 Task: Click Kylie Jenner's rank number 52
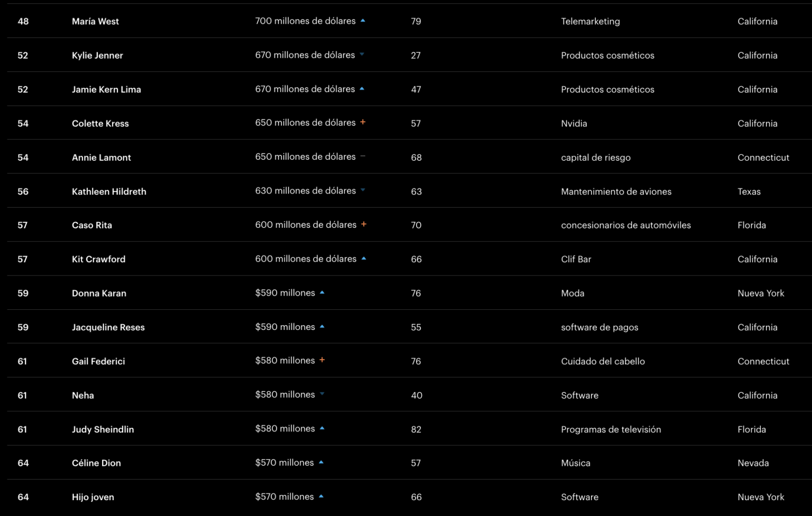[x=23, y=55]
